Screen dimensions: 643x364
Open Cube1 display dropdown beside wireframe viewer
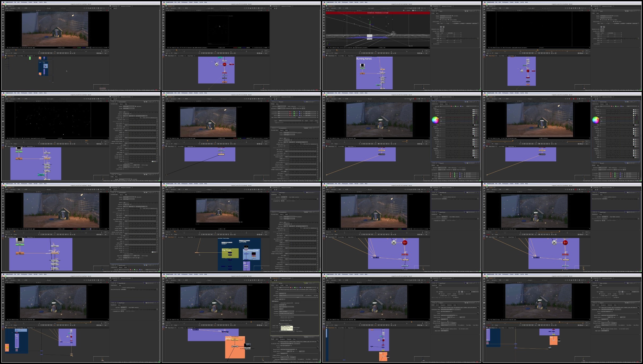pyautogui.click(x=445, y=16)
